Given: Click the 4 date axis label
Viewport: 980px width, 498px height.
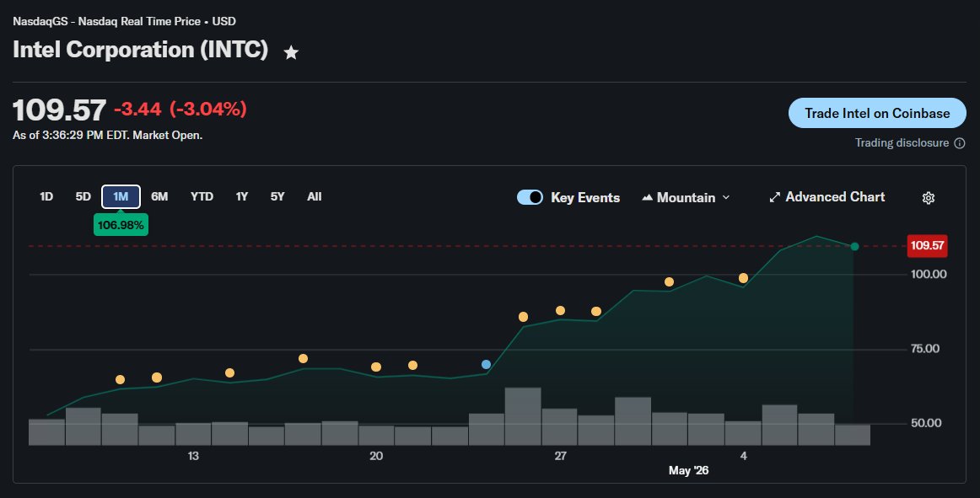Looking at the screenshot, I should (x=743, y=456).
